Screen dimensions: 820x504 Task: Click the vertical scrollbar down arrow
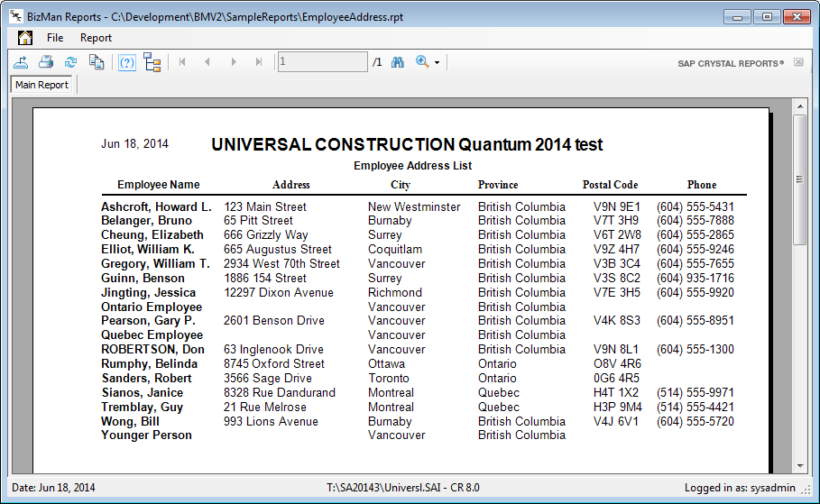pos(800,465)
